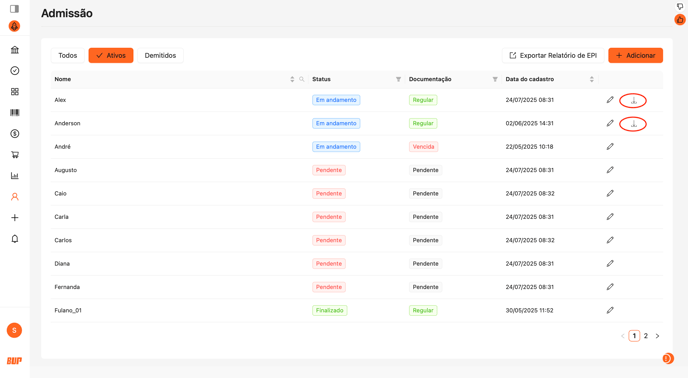Edit André's record with the pencil icon
688x378 pixels.
click(610, 147)
